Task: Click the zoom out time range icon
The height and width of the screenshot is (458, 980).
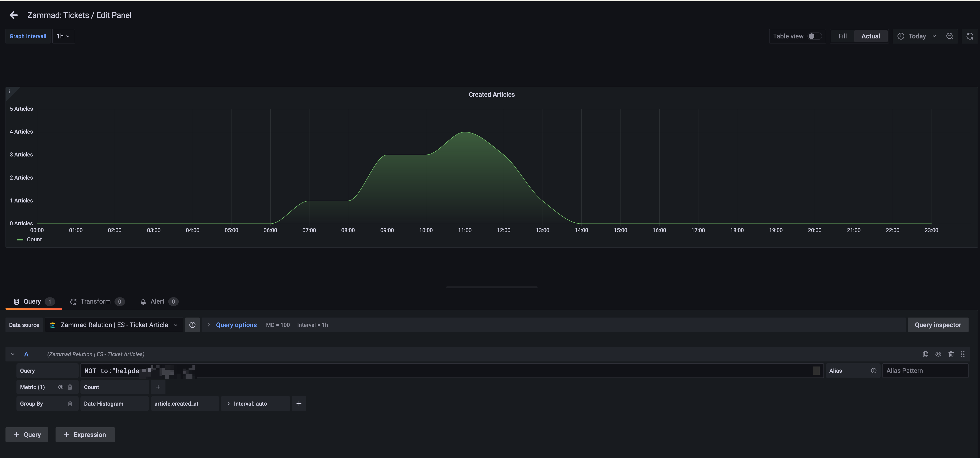Action: [x=950, y=36]
